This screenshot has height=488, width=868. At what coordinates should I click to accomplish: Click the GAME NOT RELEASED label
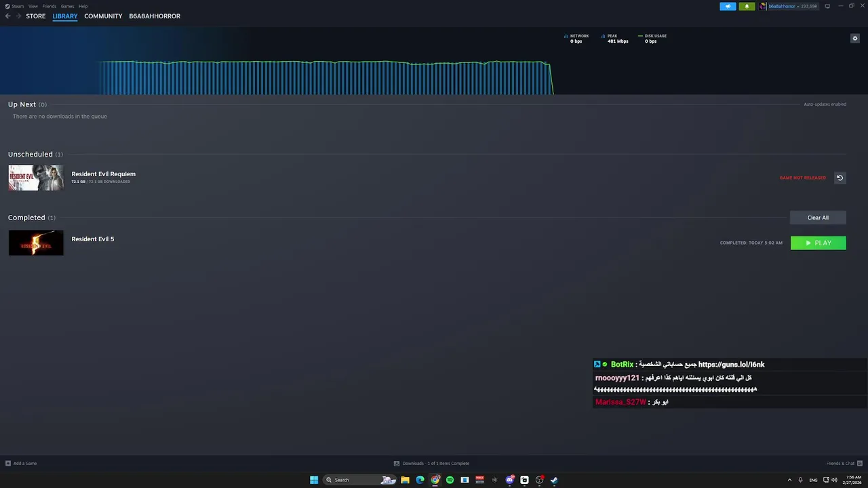tap(802, 178)
